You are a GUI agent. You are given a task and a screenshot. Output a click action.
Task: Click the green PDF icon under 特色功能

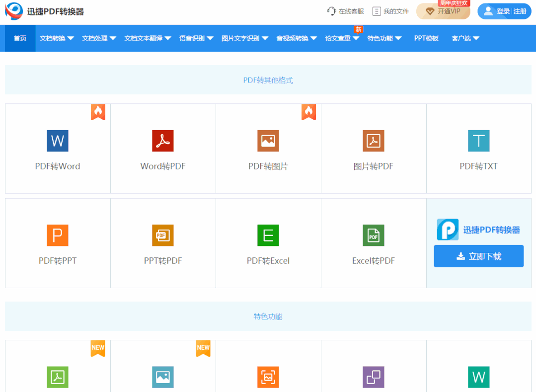58,377
